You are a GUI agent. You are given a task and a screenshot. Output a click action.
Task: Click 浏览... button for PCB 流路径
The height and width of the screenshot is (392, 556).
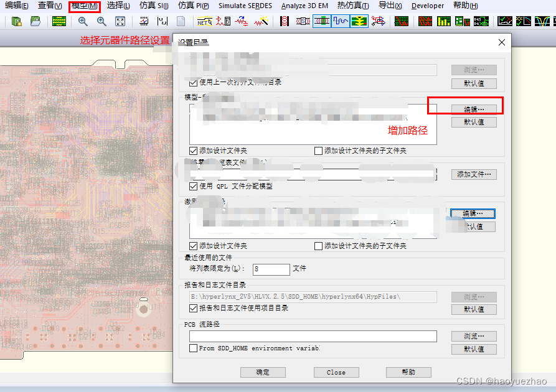point(474,336)
